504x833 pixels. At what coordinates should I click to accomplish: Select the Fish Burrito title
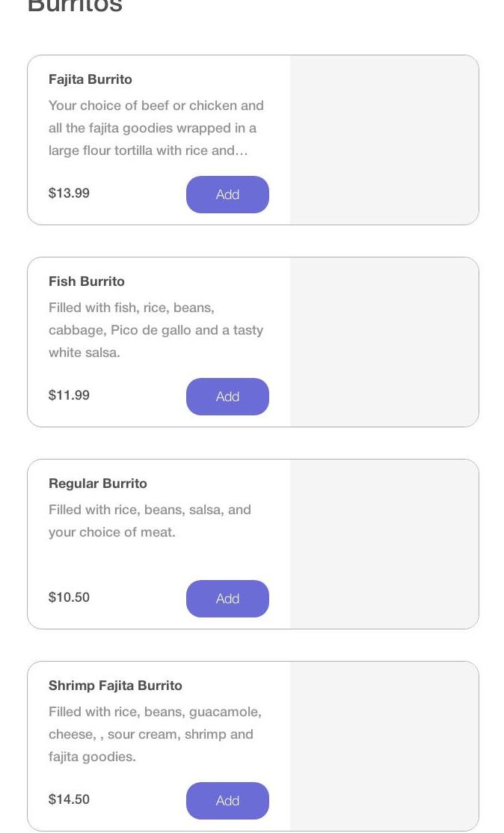87,281
